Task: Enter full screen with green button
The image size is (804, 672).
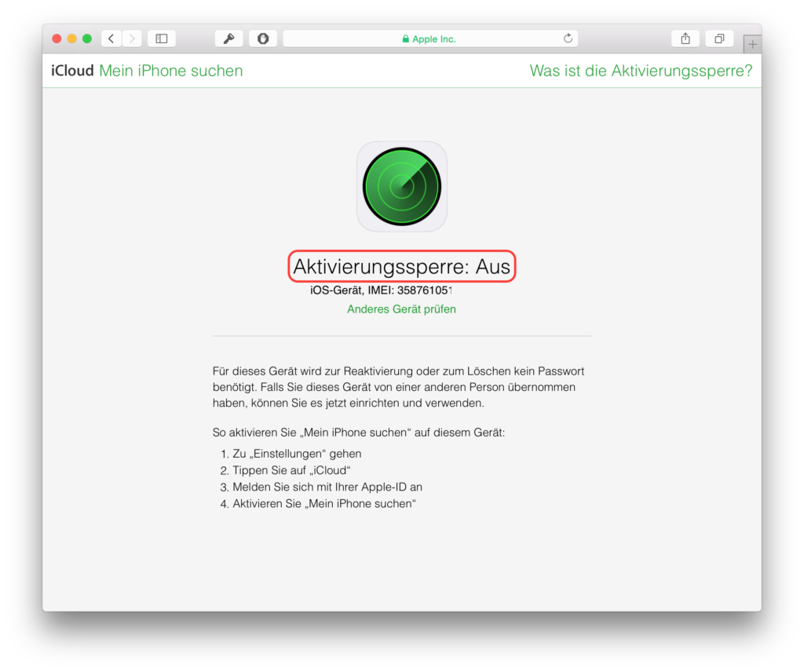Action: tap(87, 38)
